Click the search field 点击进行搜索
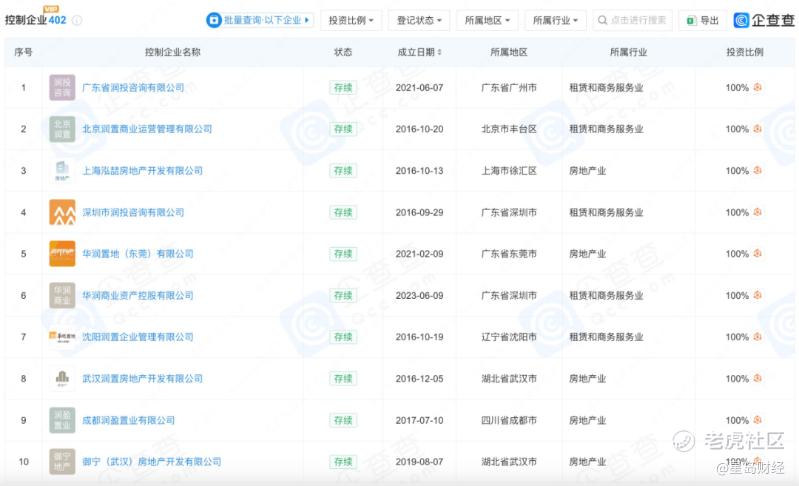 (x=632, y=20)
